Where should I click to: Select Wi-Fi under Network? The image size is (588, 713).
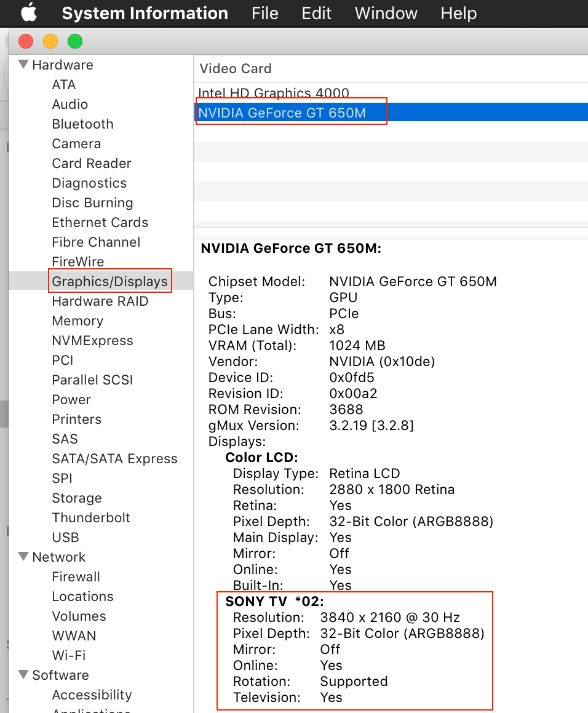click(68, 655)
